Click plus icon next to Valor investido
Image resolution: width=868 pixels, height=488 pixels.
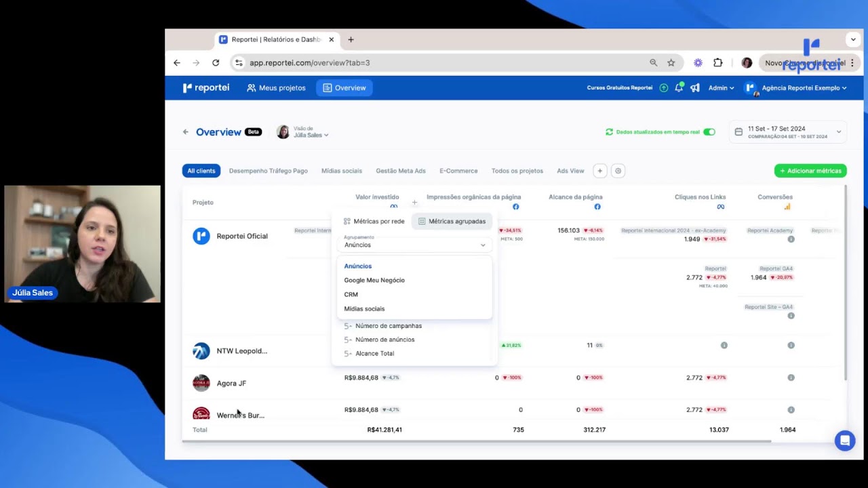[414, 202]
